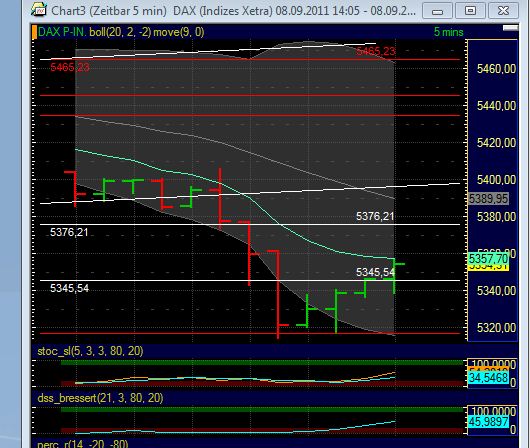Click the 5320,00 price axis value
Image resolution: width=530 pixels, height=448 pixels.
[496, 327]
